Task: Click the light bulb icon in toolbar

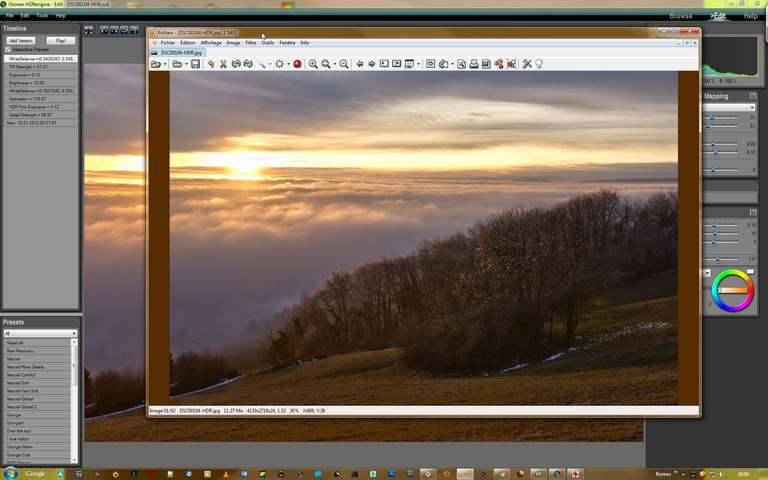Action: 539,64
